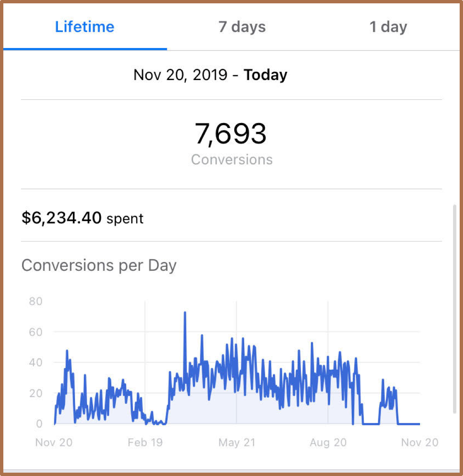
Task: Click the May 21 x-axis label
Action: pyautogui.click(x=237, y=442)
